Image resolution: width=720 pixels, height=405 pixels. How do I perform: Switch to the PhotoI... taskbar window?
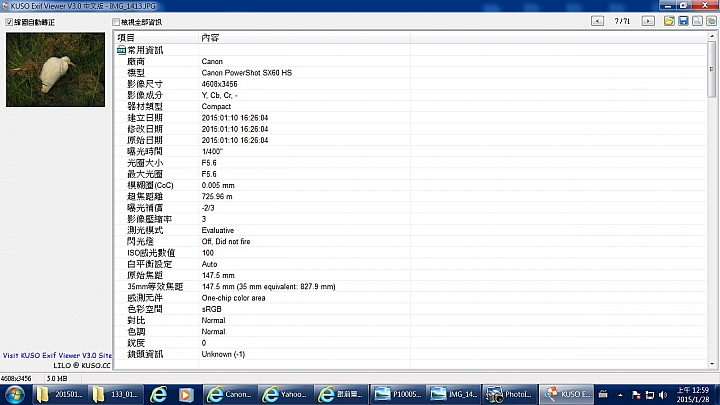(510, 394)
